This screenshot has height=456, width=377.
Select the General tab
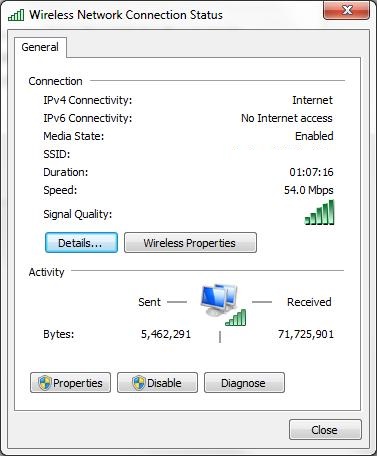coord(40,47)
